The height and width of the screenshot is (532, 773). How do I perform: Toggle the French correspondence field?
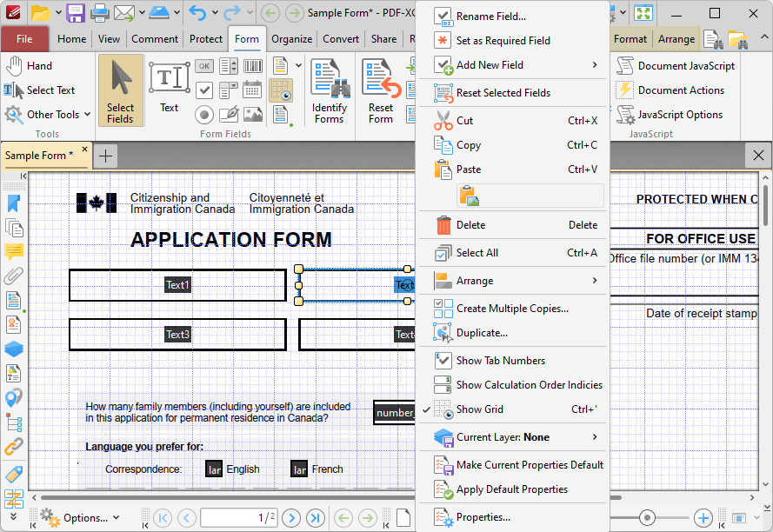pyautogui.click(x=299, y=469)
